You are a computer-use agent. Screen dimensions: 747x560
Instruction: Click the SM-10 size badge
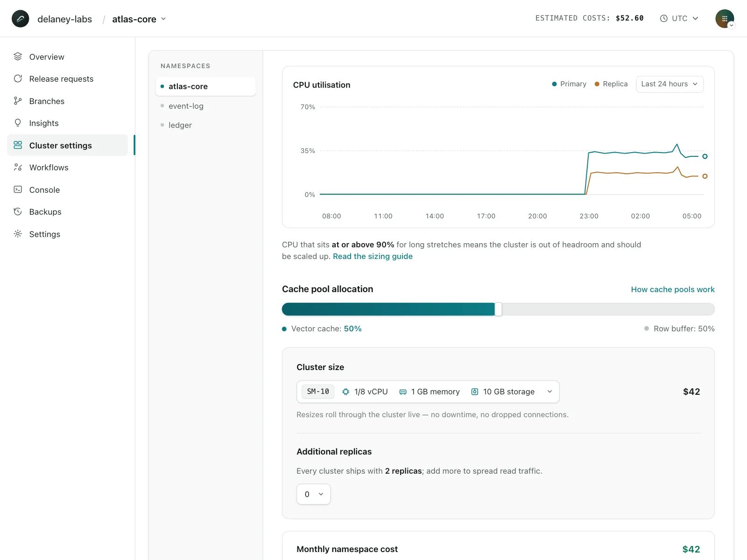click(x=318, y=392)
